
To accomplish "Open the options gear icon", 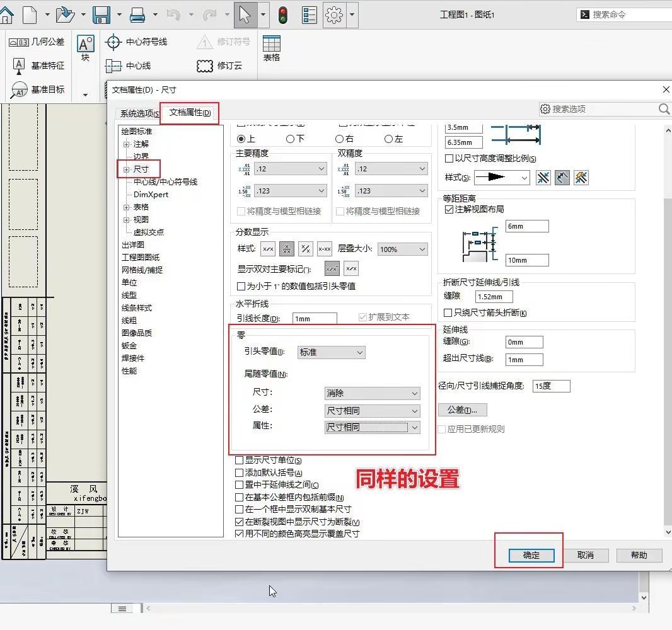I will pos(334,15).
